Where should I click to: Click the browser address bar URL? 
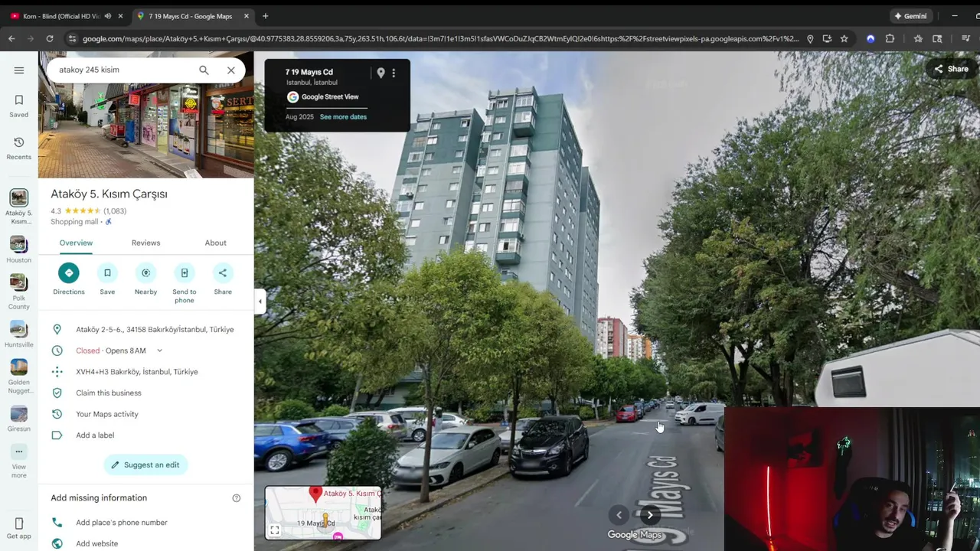(441, 38)
